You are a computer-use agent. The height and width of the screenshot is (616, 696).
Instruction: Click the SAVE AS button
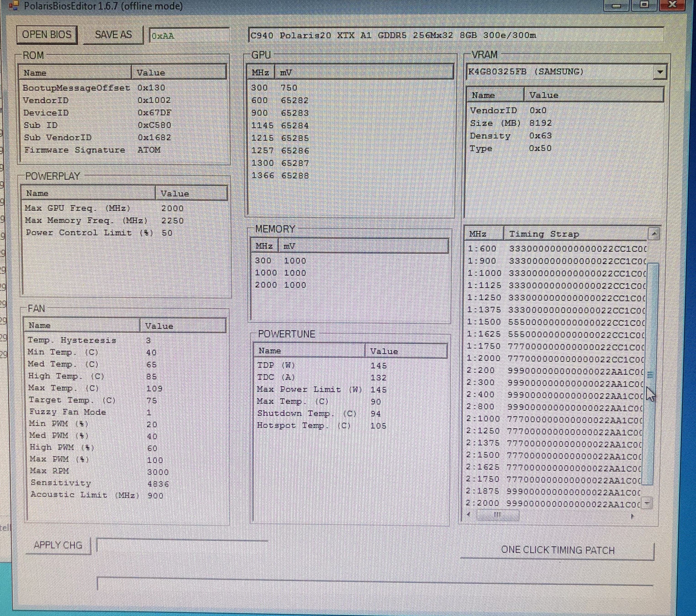[x=113, y=35]
